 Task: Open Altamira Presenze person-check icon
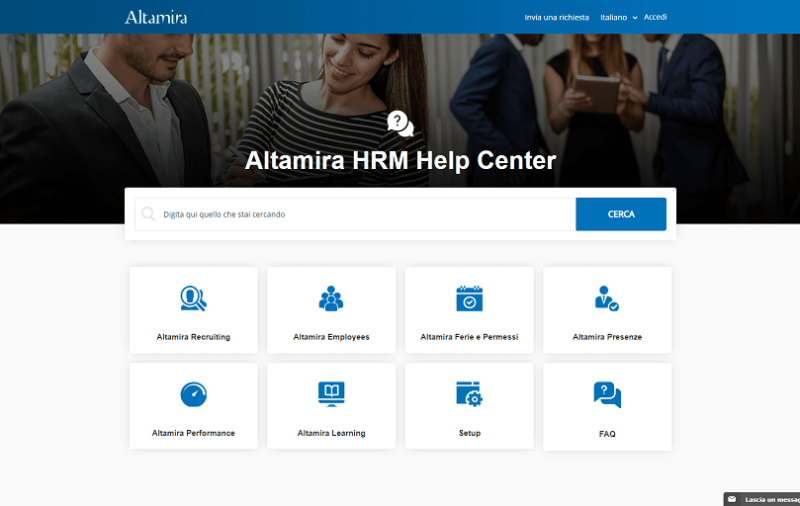tap(607, 298)
